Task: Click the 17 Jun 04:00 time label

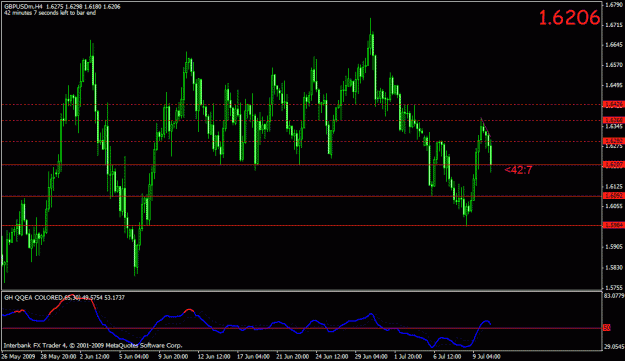Action: (x=254, y=356)
